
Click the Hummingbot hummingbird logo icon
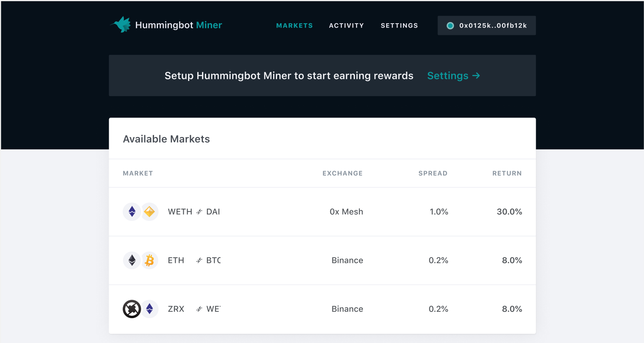[121, 24]
